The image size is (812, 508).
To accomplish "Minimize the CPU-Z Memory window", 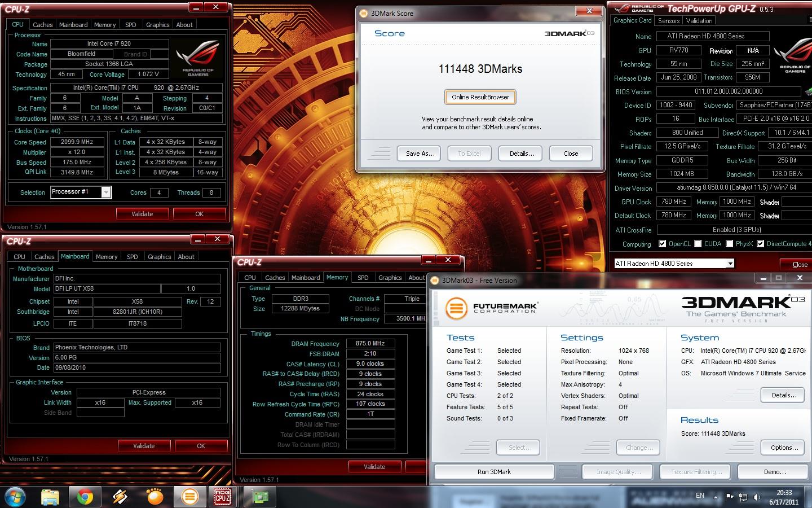I will pyautogui.click(x=429, y=260).
